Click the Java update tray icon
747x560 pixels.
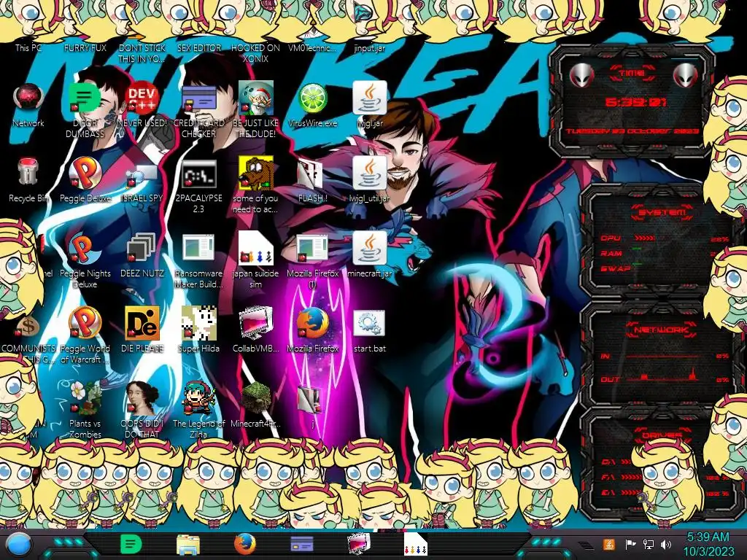(609, 544)
